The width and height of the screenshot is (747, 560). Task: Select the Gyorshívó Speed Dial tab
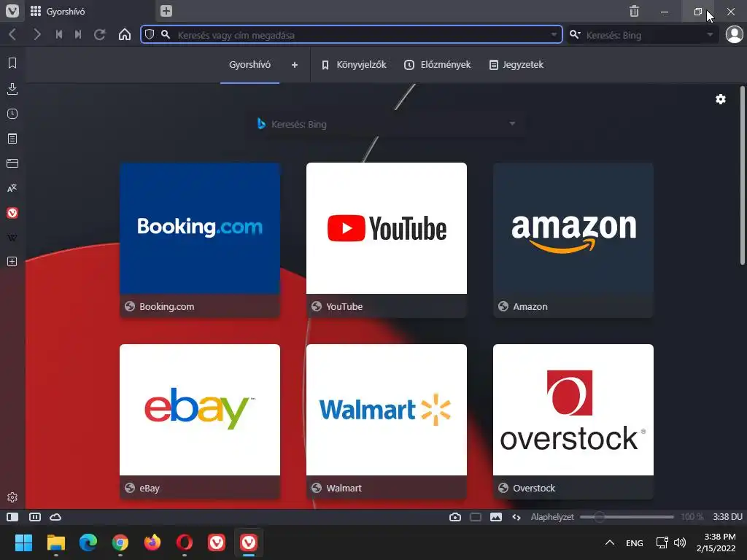[x=249, y=65]
